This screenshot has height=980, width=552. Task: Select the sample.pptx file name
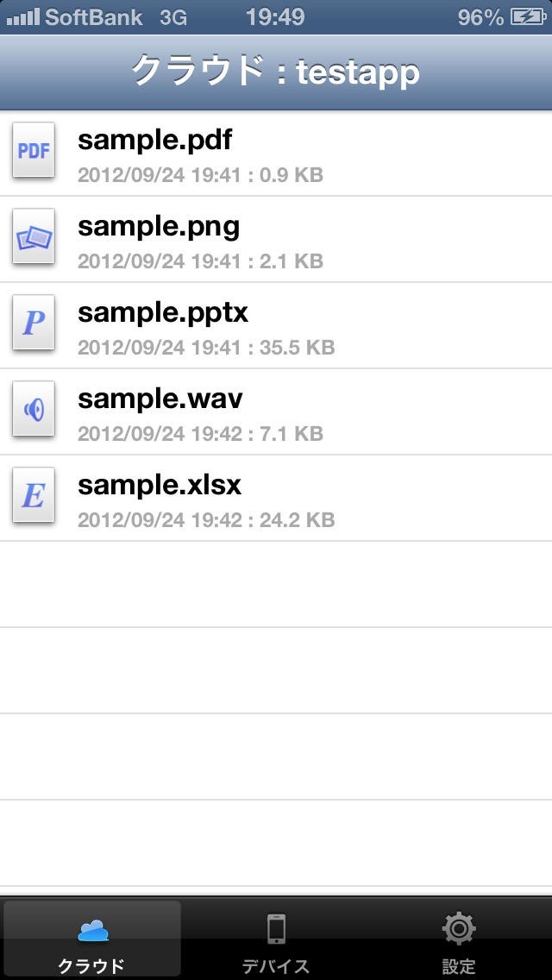pos(163,312)
